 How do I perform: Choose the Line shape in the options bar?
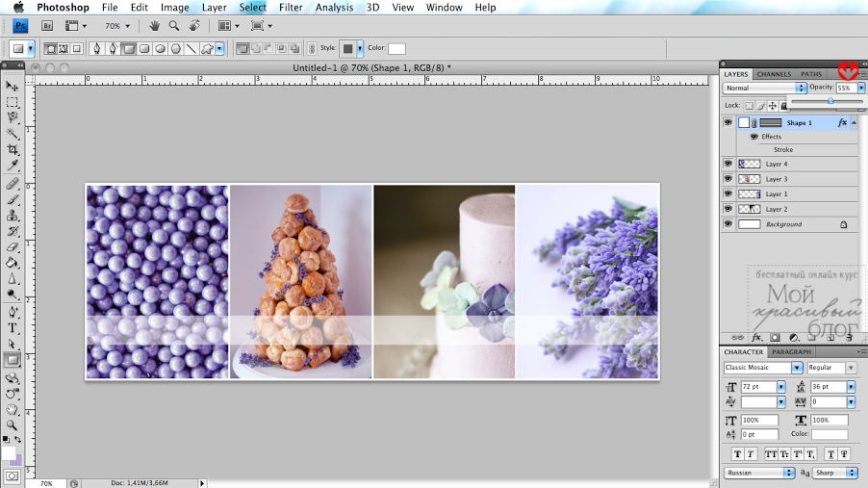click(191, 49)
